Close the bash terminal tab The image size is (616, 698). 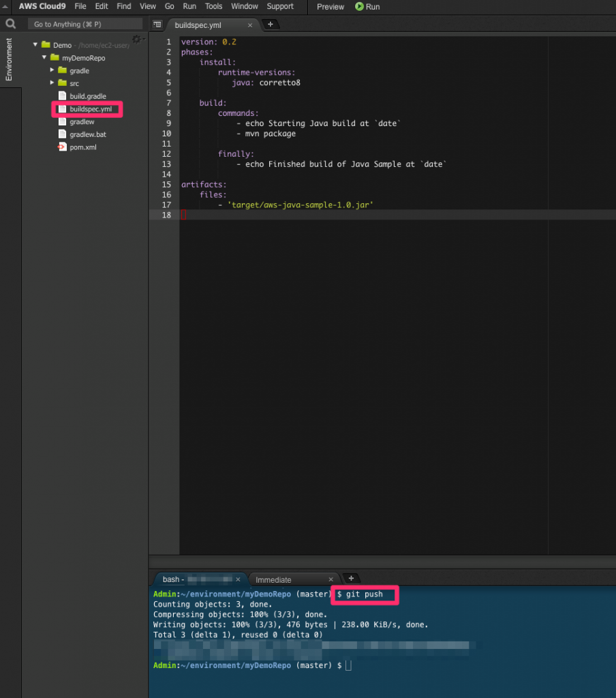pos(238,579)
